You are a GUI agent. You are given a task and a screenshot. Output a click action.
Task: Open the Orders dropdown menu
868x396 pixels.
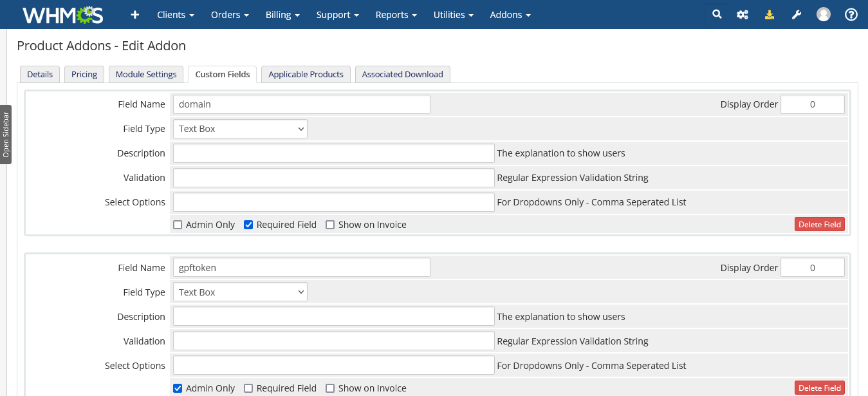point(230,15)
